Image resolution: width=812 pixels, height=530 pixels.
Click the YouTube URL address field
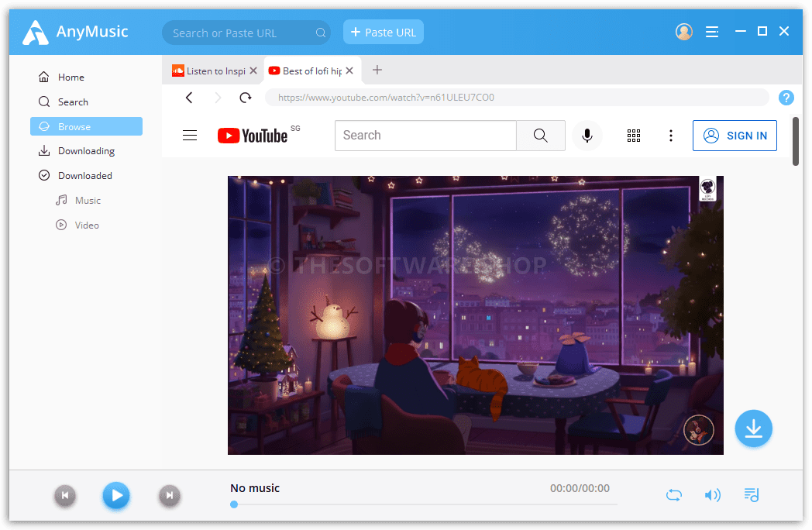tap(517, 98)
